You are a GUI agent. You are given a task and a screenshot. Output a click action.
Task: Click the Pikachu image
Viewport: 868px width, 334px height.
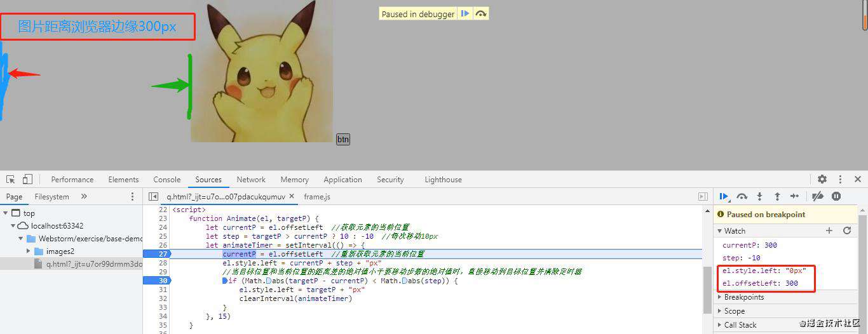(262, 70)
